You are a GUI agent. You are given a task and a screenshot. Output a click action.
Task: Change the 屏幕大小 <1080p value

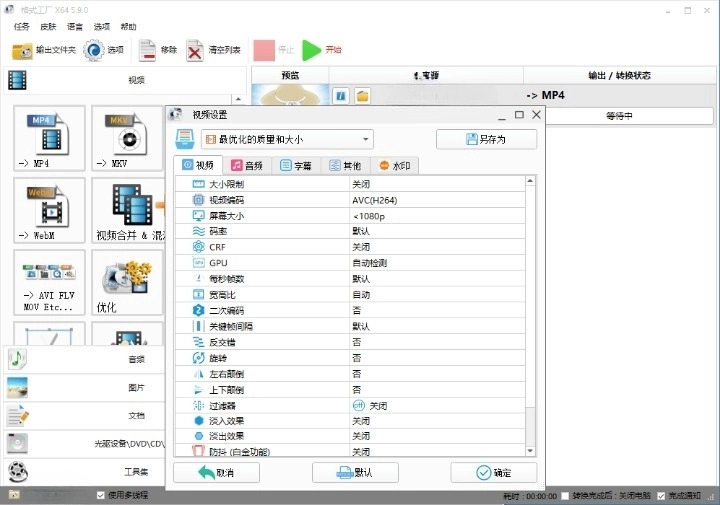(437, 216)
